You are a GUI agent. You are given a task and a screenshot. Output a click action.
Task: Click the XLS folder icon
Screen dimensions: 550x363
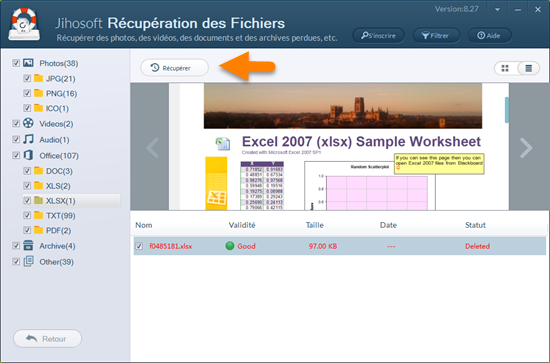click(x=39, y=186)
